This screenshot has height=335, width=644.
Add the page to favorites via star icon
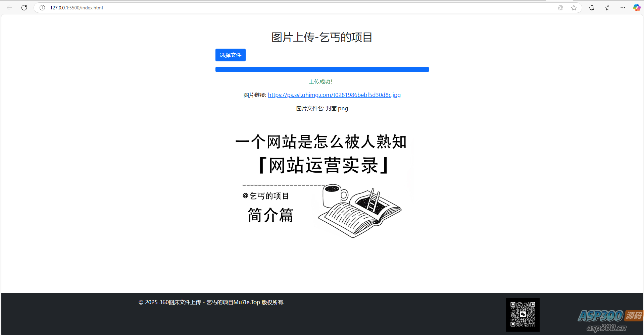pyautogui.click(x=574, y=7)
